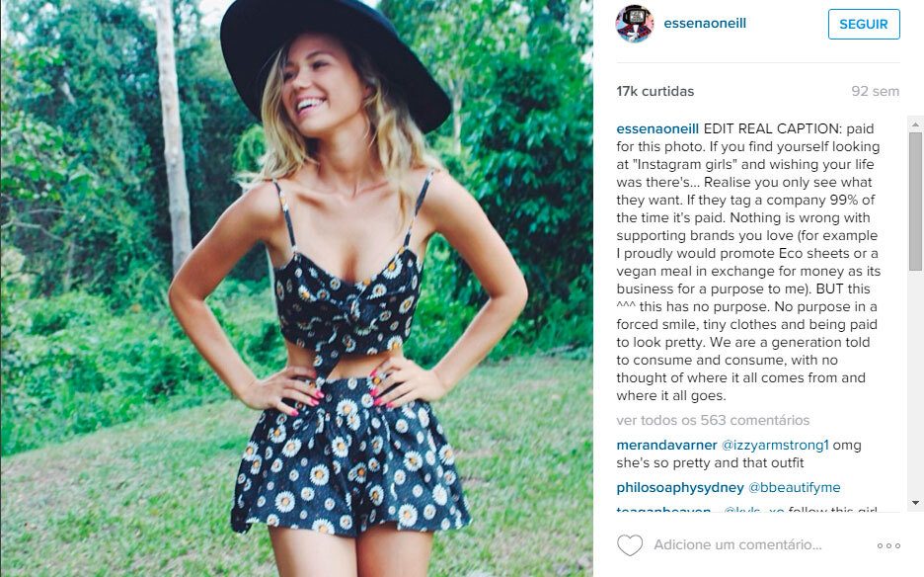Expand ver todos os 563 comentários
The height and width of the screenshot is (577, 924).
[713, 420]
